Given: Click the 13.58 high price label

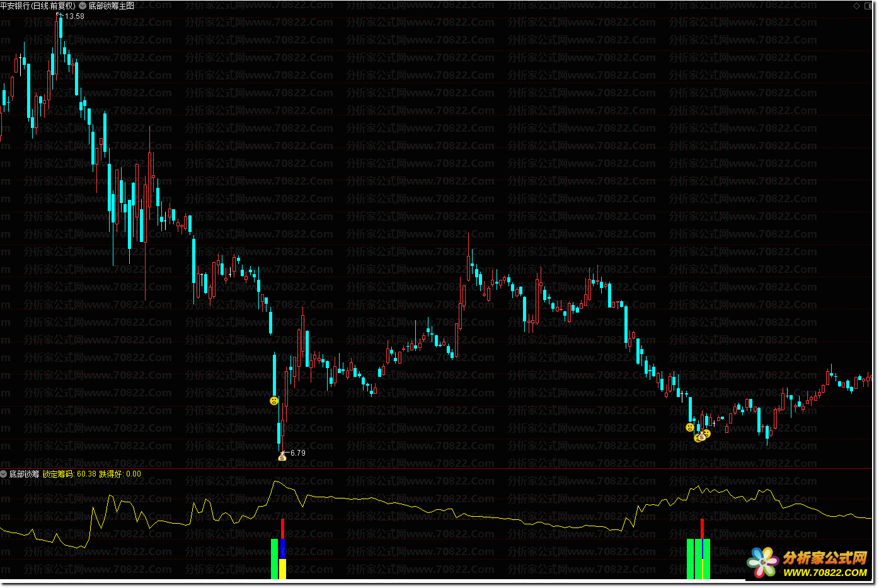Looking at the screenshot, I should [x=74, y=16].
